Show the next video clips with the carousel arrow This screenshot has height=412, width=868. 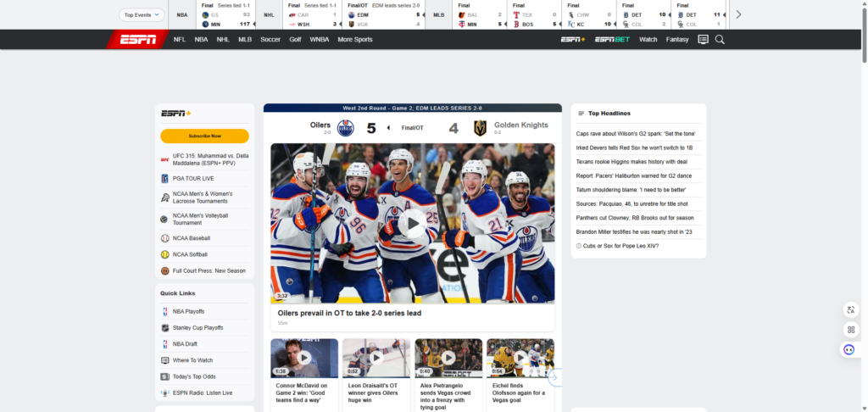554,377
